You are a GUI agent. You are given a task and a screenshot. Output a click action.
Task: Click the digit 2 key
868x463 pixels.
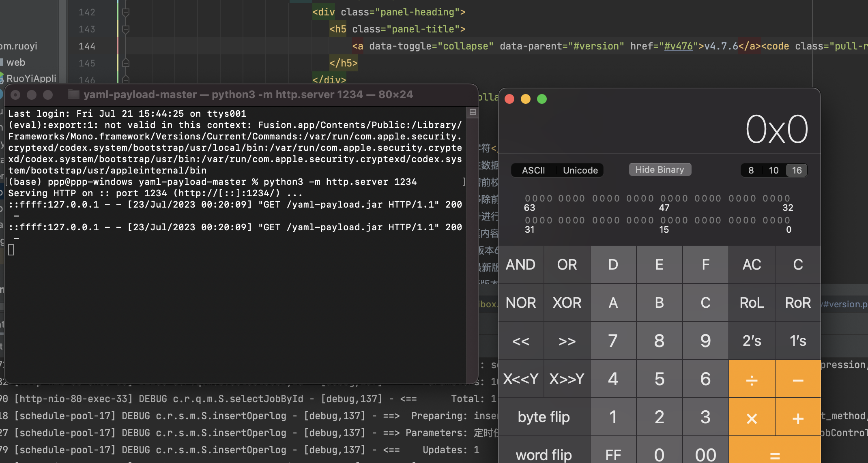[x=660, y=417]
